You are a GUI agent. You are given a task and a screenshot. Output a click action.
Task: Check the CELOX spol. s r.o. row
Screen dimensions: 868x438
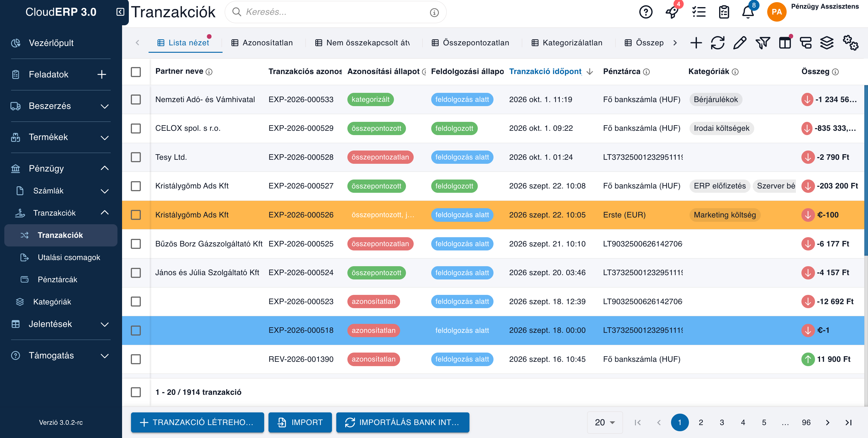pos(136,128)
